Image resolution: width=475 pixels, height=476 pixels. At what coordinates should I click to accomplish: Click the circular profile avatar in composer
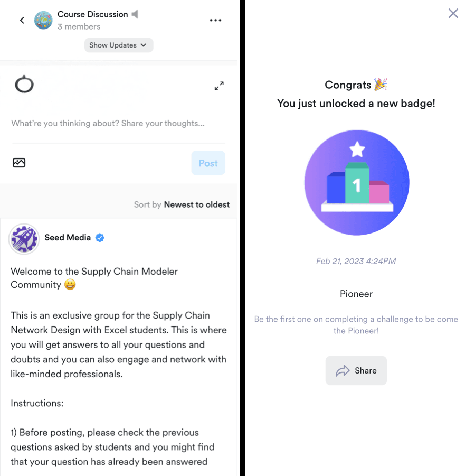click(x=24, y=84)
